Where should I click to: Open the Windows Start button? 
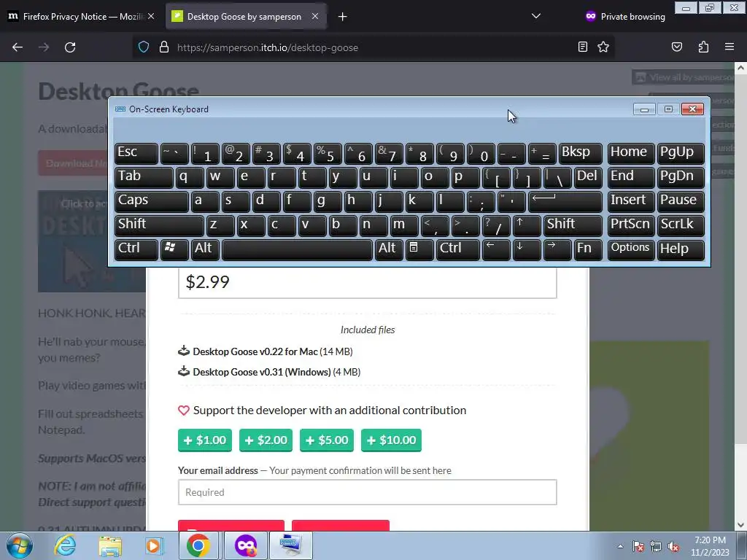[20, 545]
